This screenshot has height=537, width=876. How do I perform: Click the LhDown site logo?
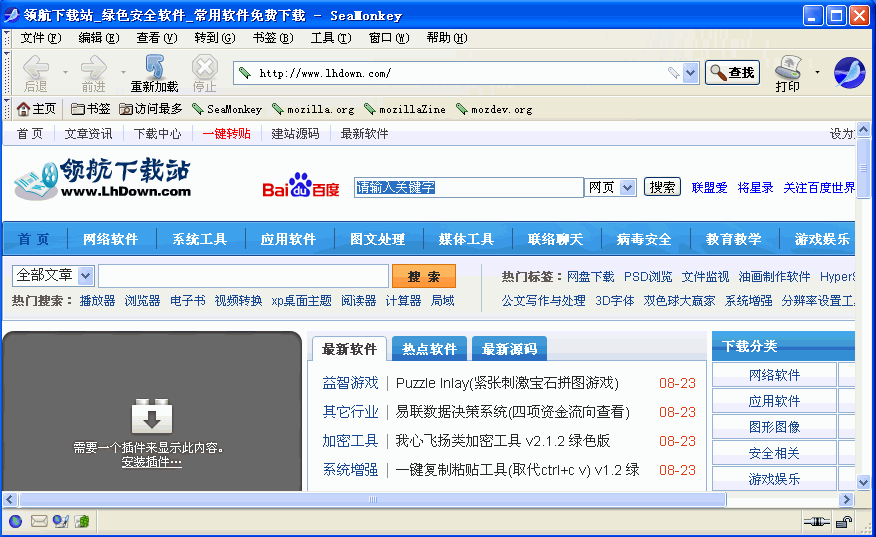click(x=102, y=178)
